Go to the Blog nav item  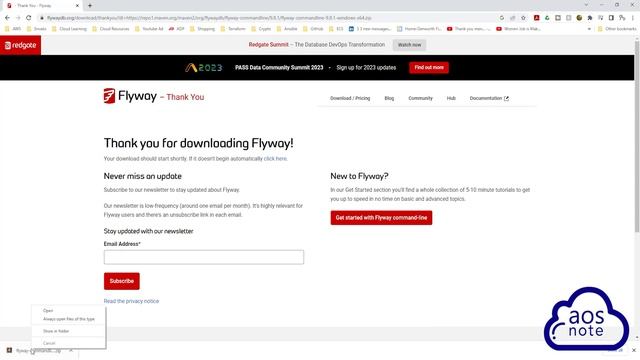tap(389, 98)
